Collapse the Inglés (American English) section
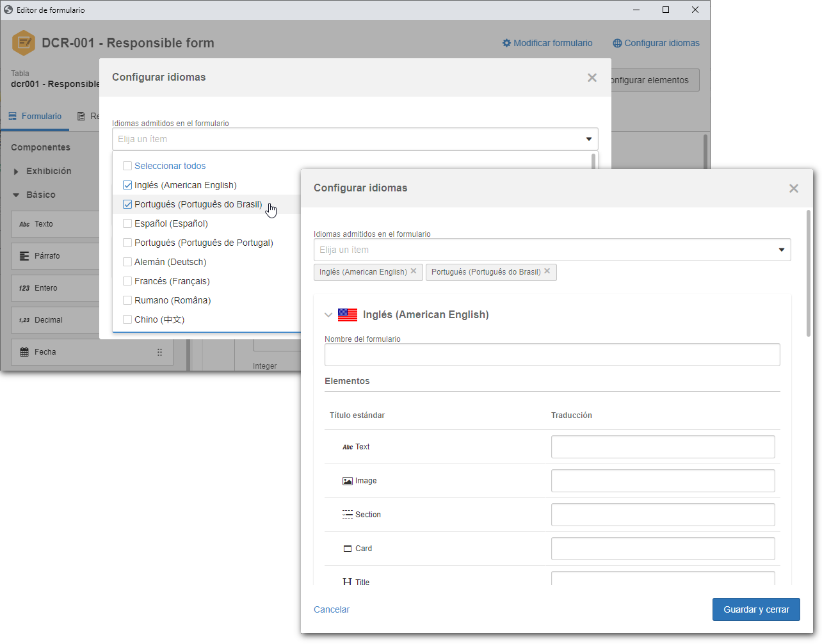Screen dimensions: 822x644 328,315
